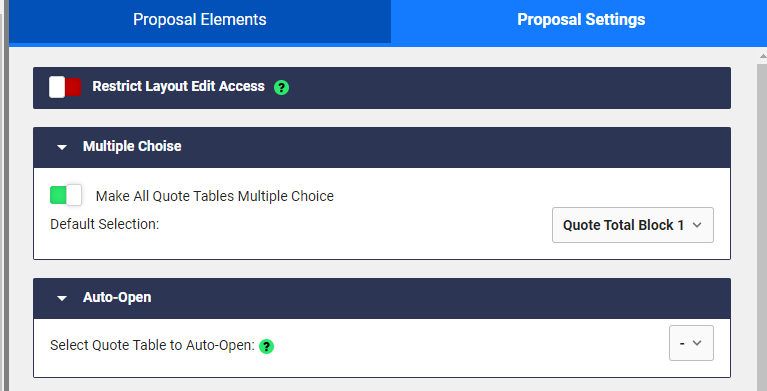Click chevron on Quote Total Block 1 dropdown

click(x=697, y=225)
